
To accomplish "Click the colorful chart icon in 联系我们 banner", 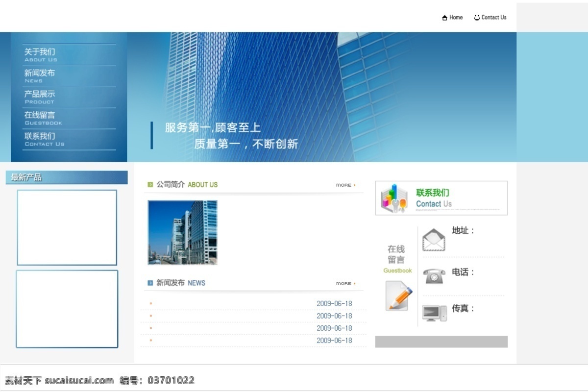I will (x=394, y=198).
